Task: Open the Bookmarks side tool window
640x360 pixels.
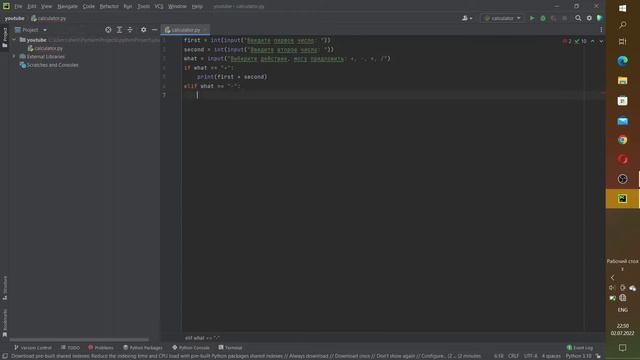Action: click(4, 322)
